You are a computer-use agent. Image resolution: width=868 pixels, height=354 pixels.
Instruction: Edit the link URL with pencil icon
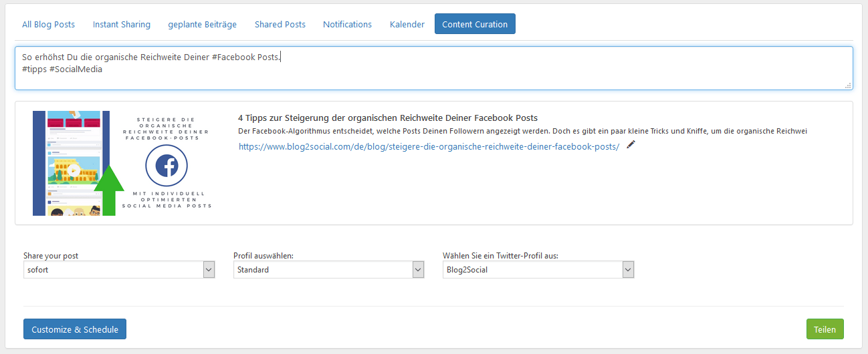tap(631, 144)
